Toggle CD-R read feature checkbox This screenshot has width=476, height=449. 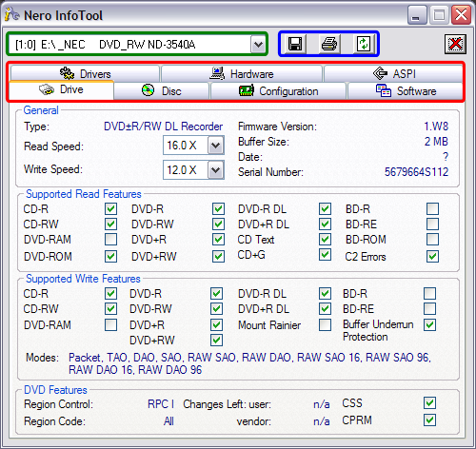(110, 209)
